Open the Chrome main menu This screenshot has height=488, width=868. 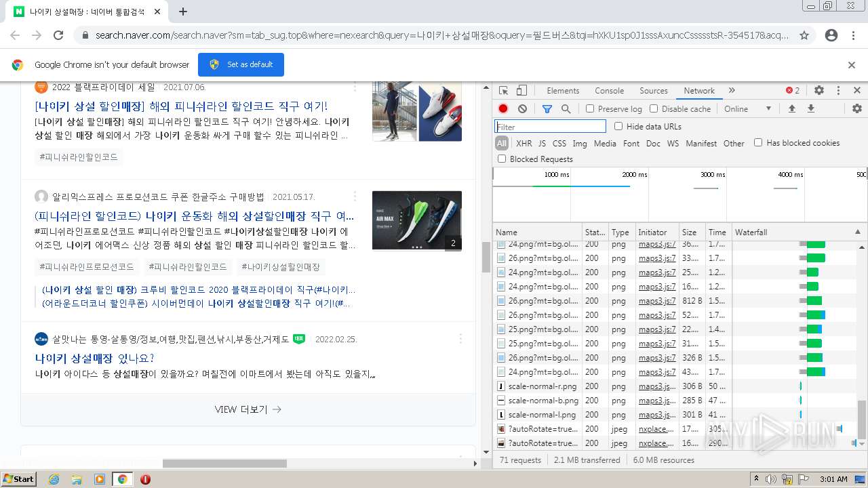853,35
